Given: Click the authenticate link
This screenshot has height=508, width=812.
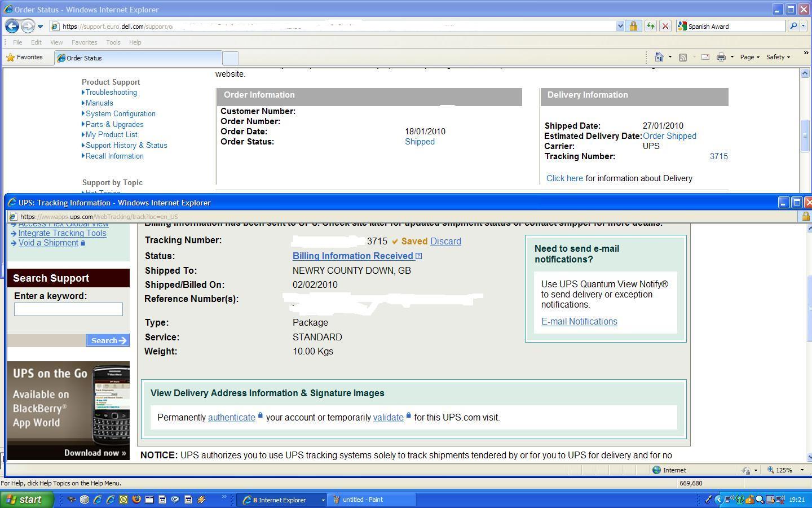Looking at the screenshot, I should pos(232,418).
